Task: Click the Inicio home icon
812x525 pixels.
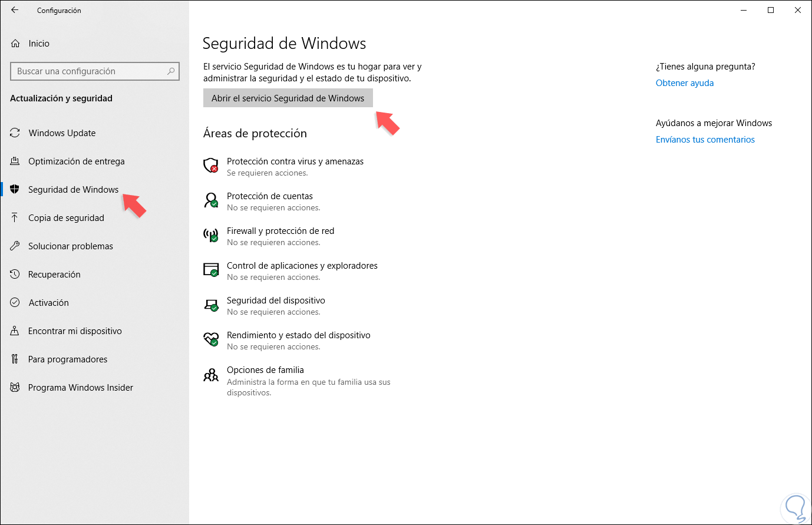Action: click(x=15, y=44)
